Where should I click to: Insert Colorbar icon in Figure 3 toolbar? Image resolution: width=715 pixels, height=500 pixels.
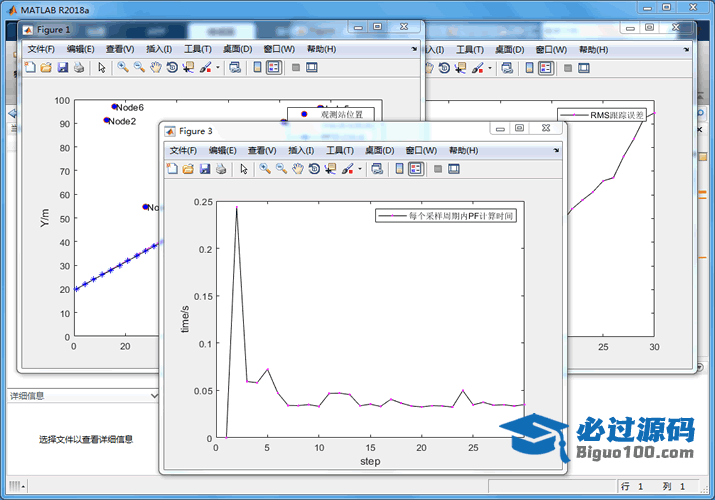pos(399,169)
